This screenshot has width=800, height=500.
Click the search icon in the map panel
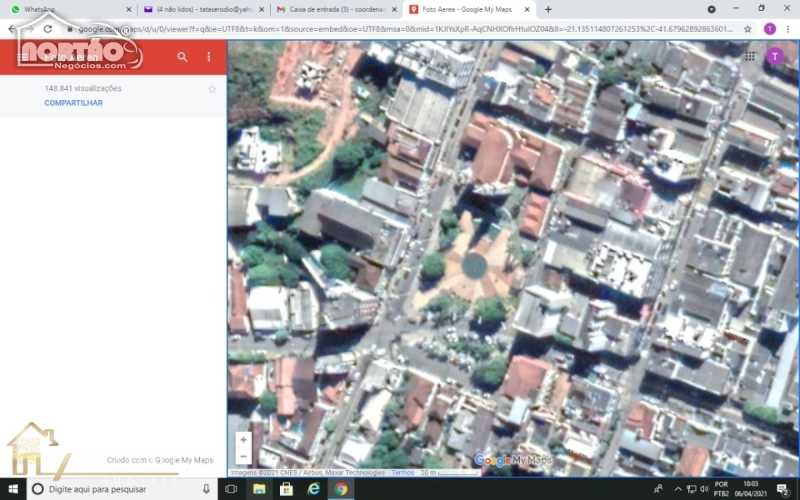[x=182, y=57]
